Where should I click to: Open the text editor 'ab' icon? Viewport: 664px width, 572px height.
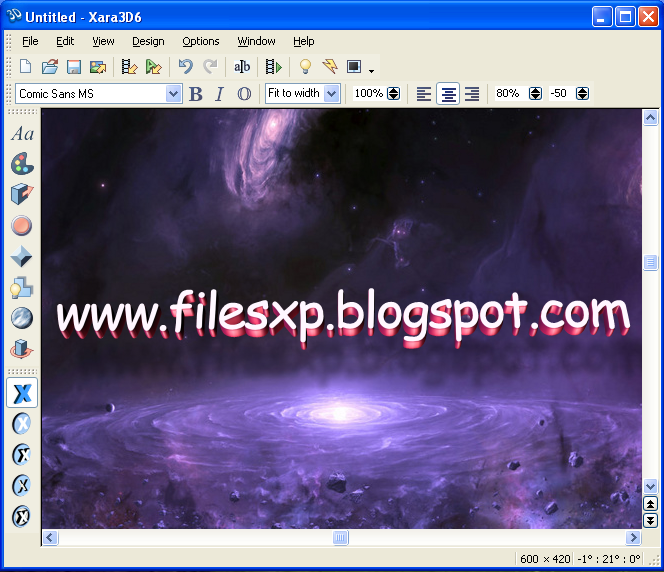coord(242,66)
